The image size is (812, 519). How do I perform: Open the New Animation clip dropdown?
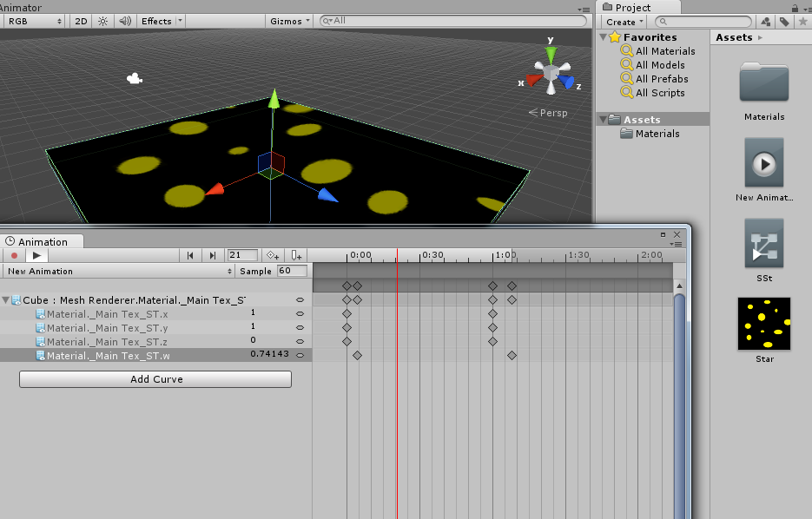tap(119, 271)
